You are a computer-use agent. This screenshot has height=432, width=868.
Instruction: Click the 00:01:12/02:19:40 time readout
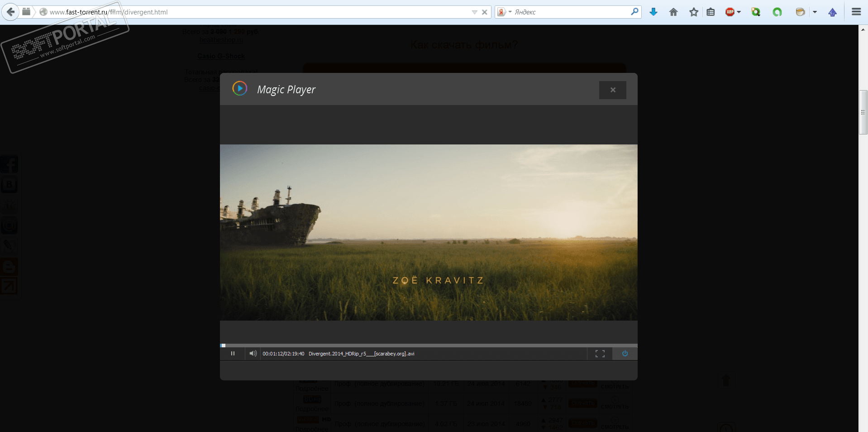[x=283, y=354]
